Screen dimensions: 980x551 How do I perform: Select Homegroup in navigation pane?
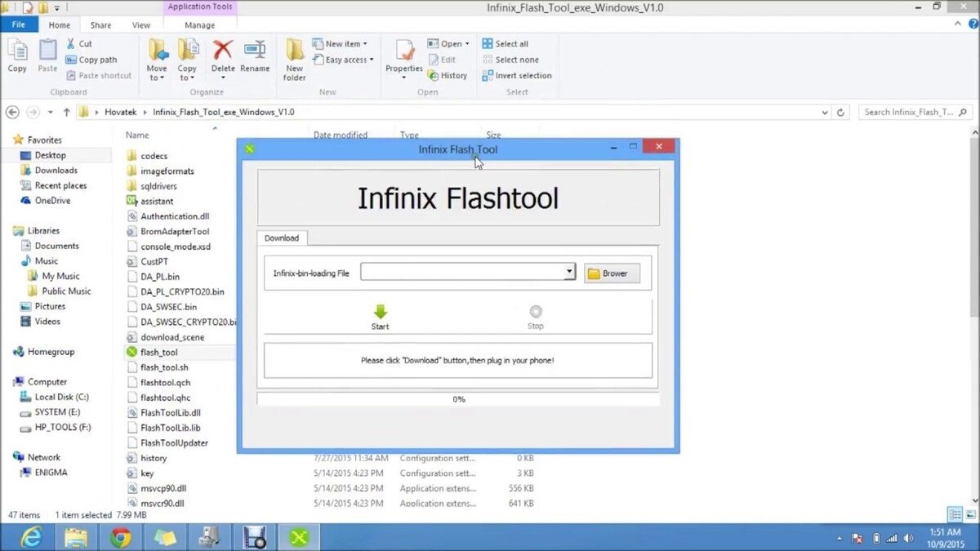(x=51, y=352)
